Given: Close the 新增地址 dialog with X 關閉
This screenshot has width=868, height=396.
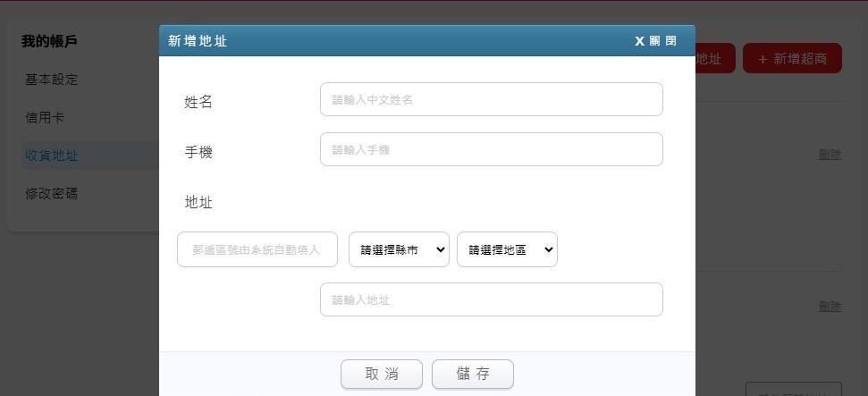Looking at the screenshot, I should tap(655, 41).
